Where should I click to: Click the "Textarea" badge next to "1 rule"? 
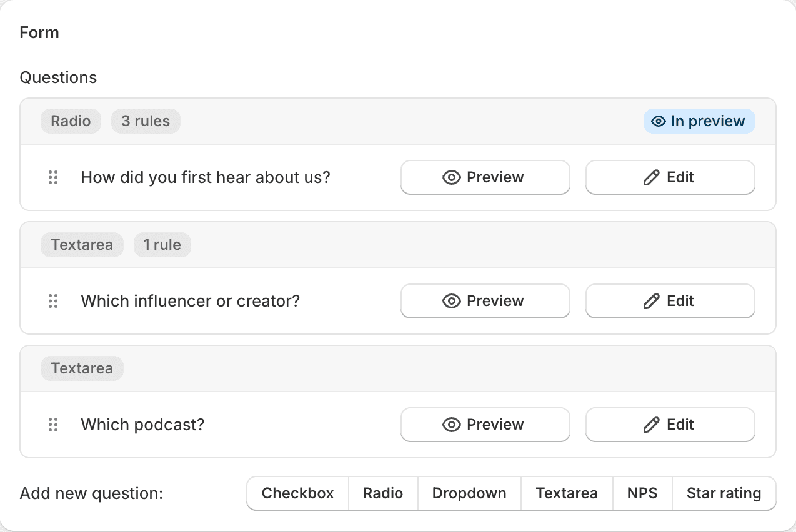coord(82,245)
